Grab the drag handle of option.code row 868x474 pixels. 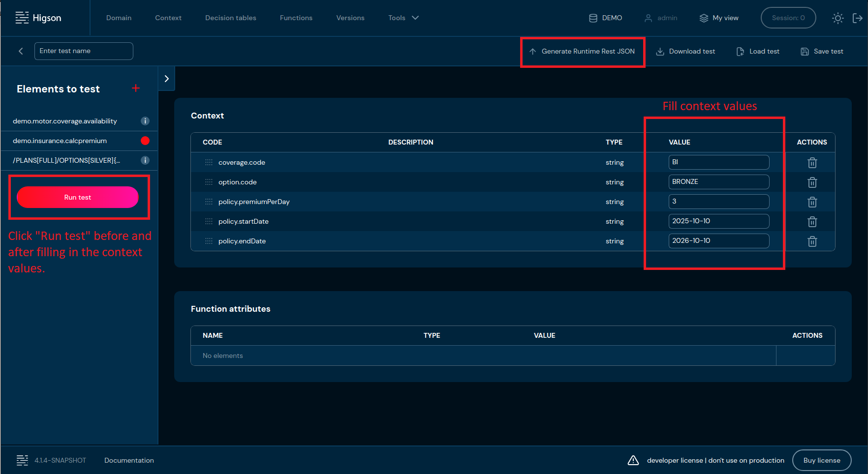pyautogui.click(x=209, y=182)
